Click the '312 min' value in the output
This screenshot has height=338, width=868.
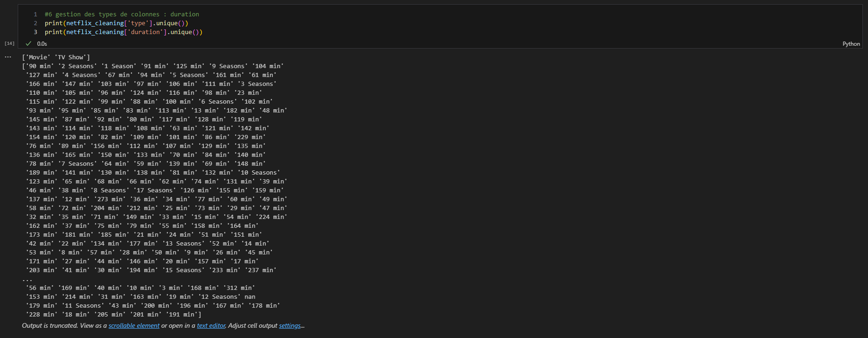coord(239,288)
